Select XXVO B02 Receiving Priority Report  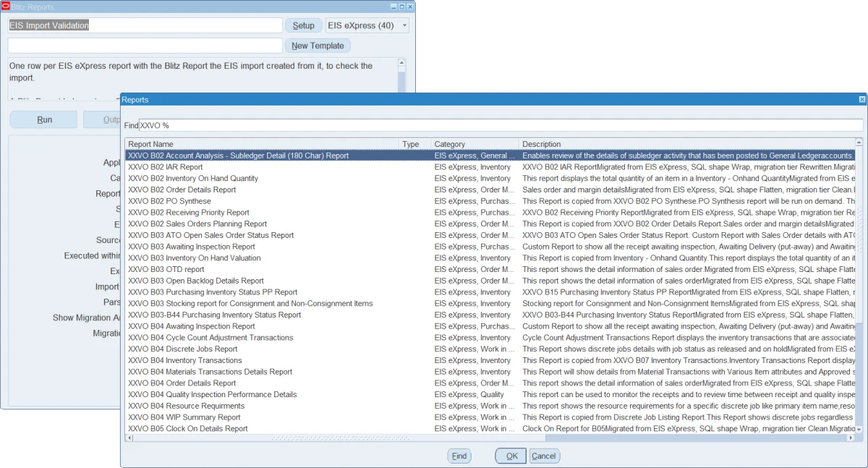click(490, 213)
